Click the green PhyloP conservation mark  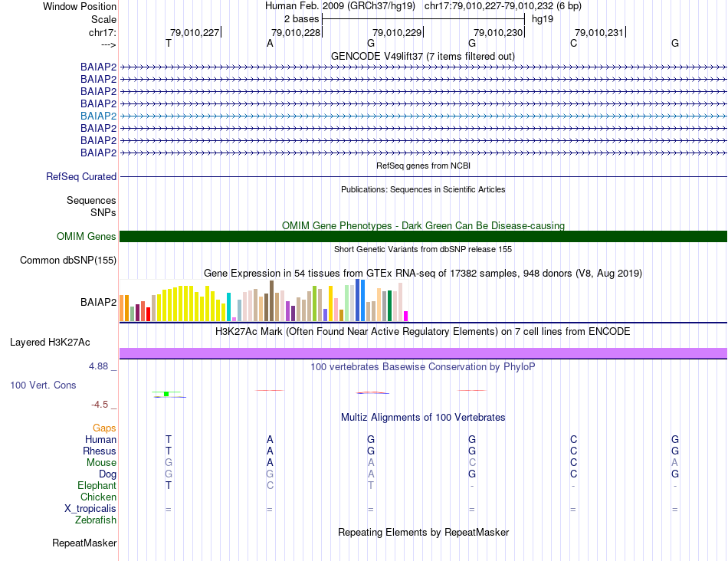tap(166, 394)
